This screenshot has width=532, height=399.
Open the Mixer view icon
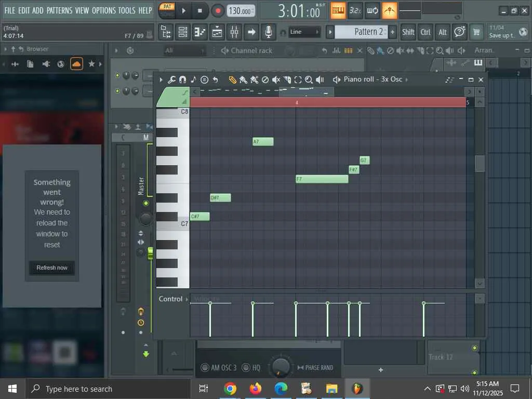[x=234, y=32]
